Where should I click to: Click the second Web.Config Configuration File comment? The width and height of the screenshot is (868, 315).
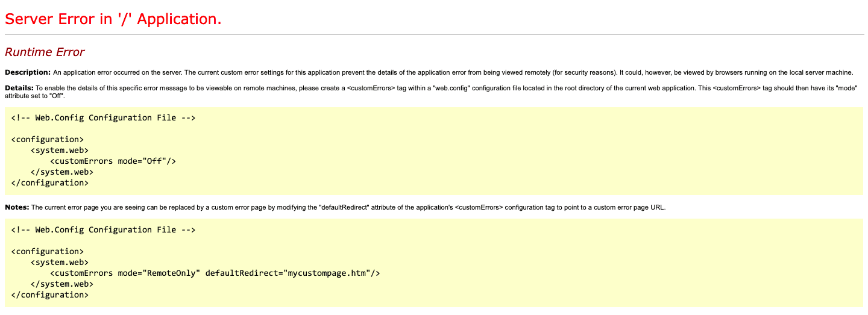[103, 229]
